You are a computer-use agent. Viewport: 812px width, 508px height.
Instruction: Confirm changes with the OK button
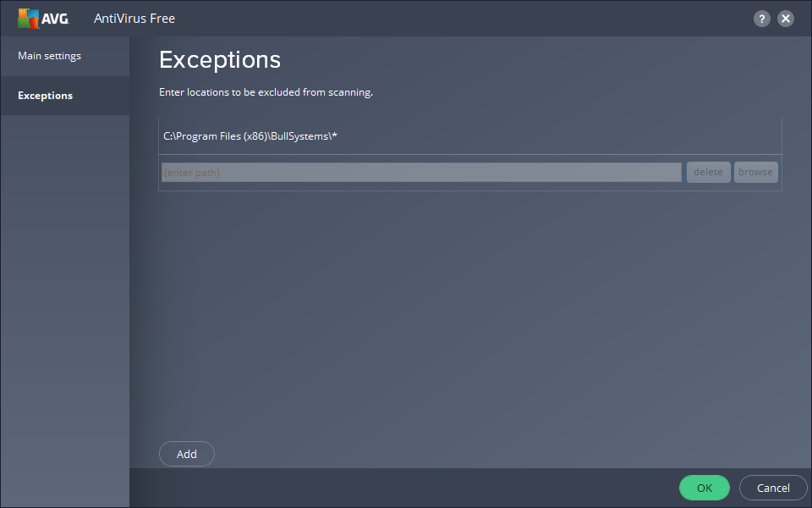click(705, 488)
